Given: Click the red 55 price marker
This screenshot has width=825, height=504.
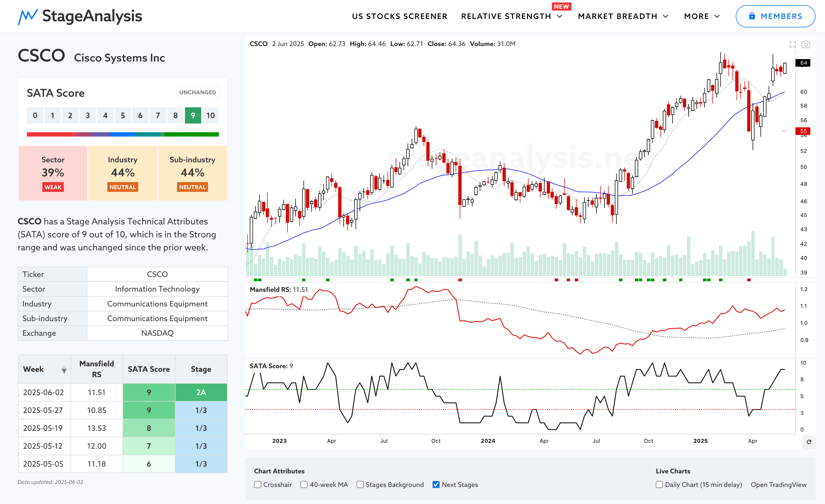Looking at the screenshot, I should (803, 131).
